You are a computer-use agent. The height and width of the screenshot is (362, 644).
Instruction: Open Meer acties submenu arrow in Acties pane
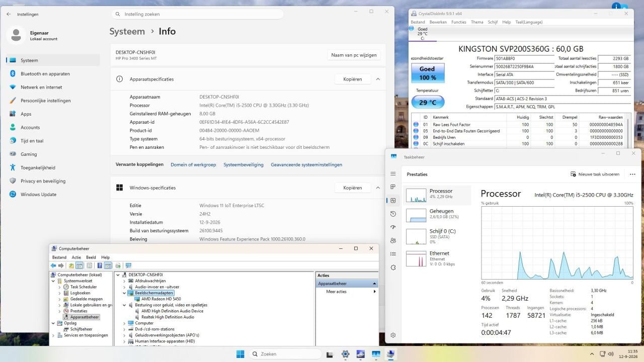point(374,292)
